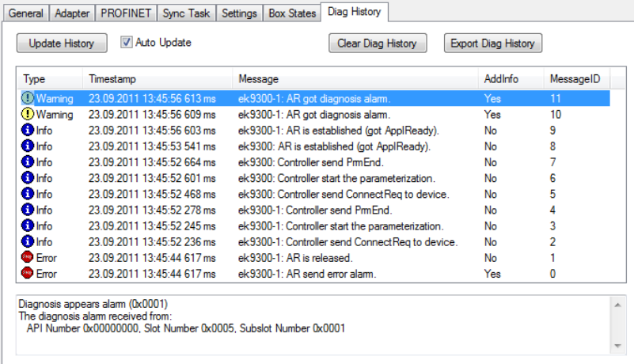This screenshot has width=634, height=364.
Task: Sort by the Timestamp column header
Action: 111,79
